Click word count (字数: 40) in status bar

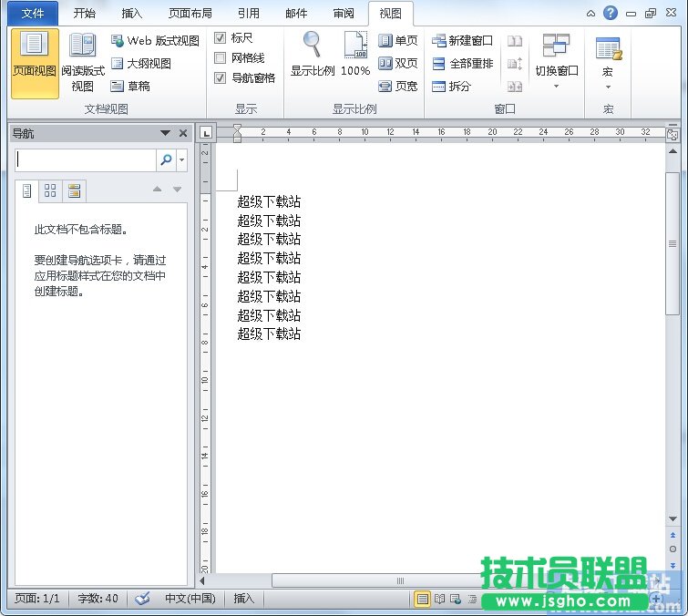point(98,599)
